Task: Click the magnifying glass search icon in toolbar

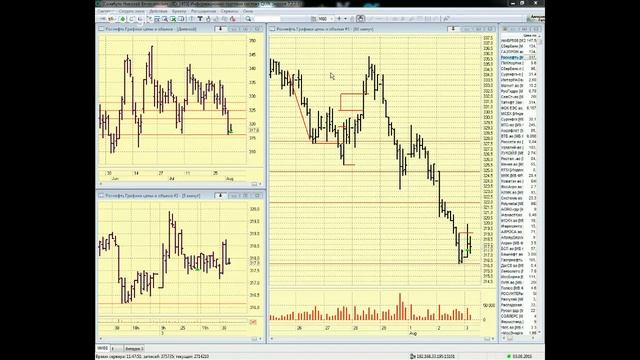Action: (x=249, y=19)
